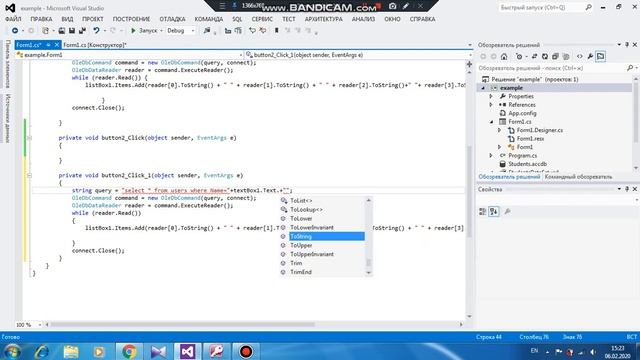Open the Панель элементов side tab
This screenshot has height=360, width=640.
(x=8, y=64)
